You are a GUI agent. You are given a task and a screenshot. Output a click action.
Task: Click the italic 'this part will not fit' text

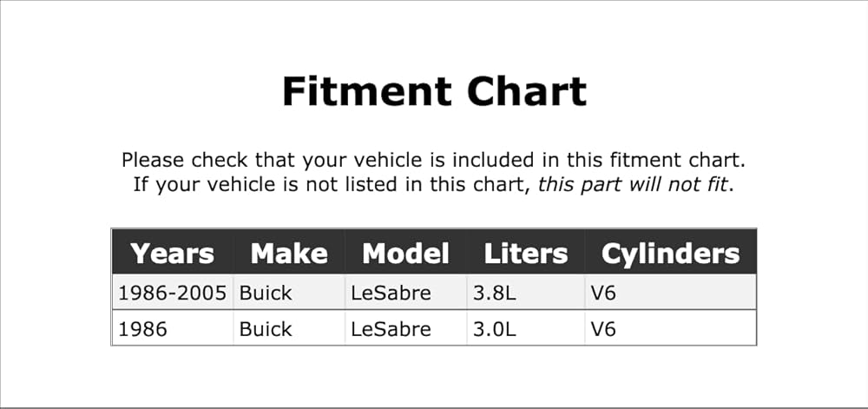(x=633, y=184)
